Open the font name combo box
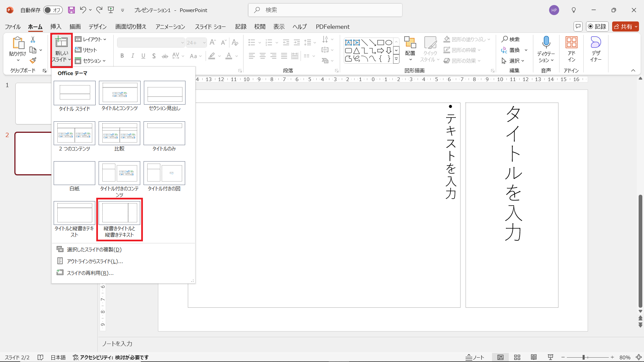The image size is (644, 362). coord(151,43)
